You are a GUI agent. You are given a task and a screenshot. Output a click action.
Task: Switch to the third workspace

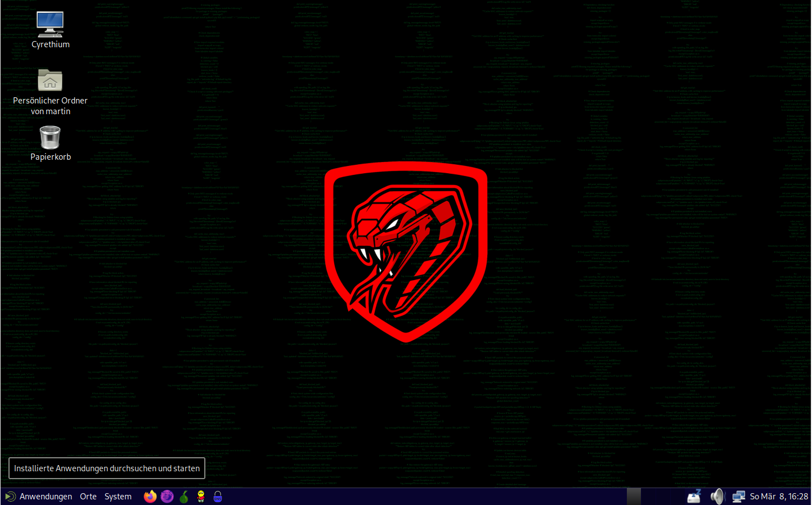[662, 497]
